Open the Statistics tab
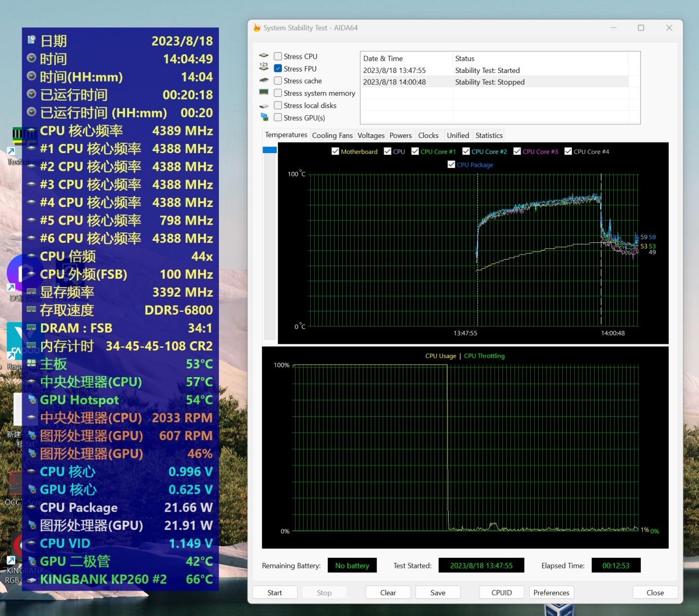This screenshot has width=699, height=616. pyautogui.click(x=489, y=135)
